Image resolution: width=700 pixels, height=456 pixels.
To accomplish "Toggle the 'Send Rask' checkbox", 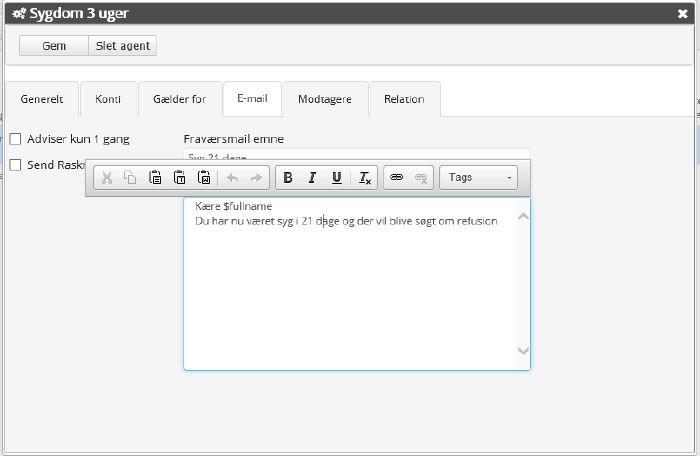I will point(15,164).
